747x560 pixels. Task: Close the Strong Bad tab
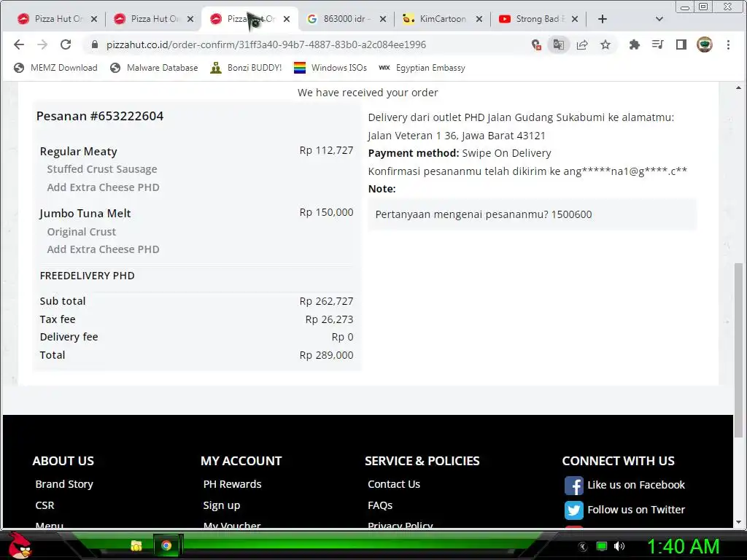575,19
